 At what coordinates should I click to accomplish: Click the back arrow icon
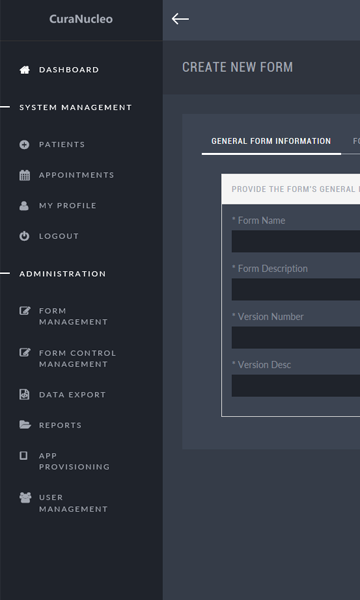pyautogui.click(x=180, y=19)
